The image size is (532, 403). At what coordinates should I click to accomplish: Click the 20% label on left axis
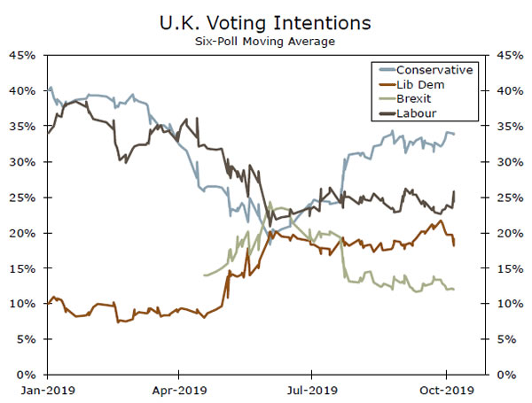(20, 233)
